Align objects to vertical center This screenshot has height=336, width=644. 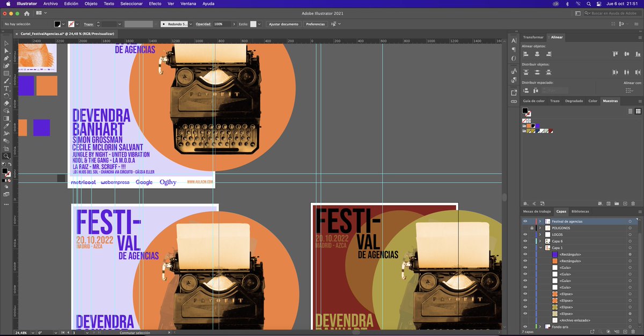626,54
